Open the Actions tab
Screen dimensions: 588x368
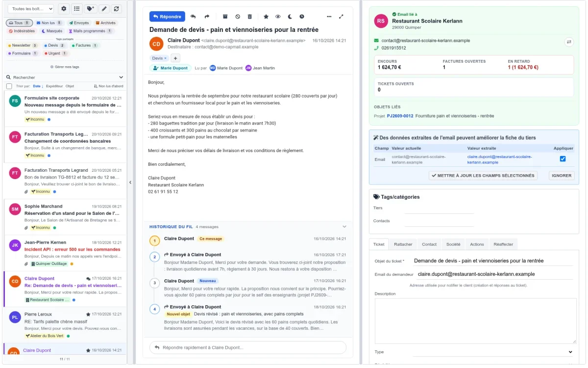477,244
